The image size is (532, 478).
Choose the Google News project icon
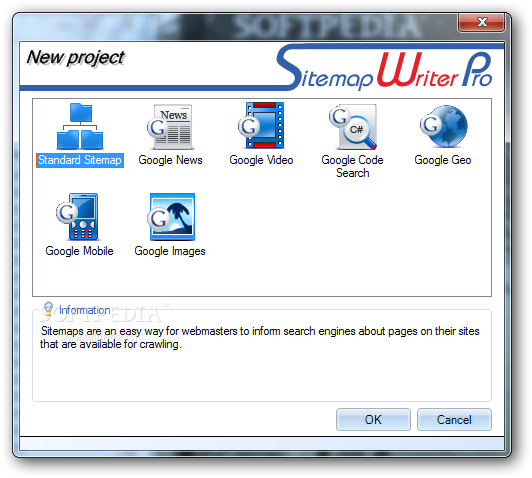click(170, 127)
